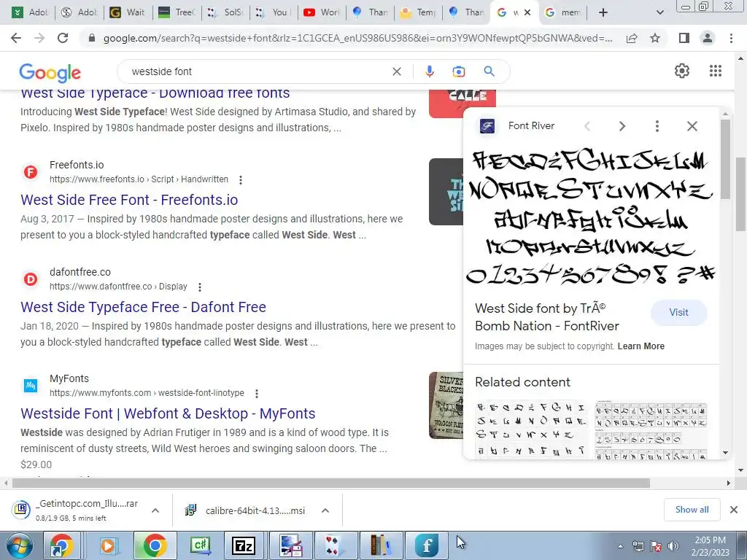Visit the FontRiver West Side page
The height and width of the screenshot is (560, 747).
click(678, 312)
